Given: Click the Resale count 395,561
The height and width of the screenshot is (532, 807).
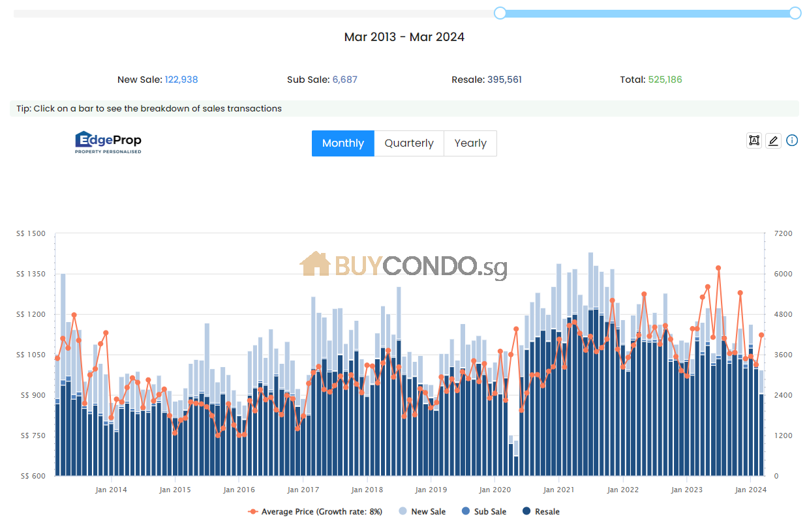Looking at the screenshot, I should pyautogui.click(x=504, y=80).
